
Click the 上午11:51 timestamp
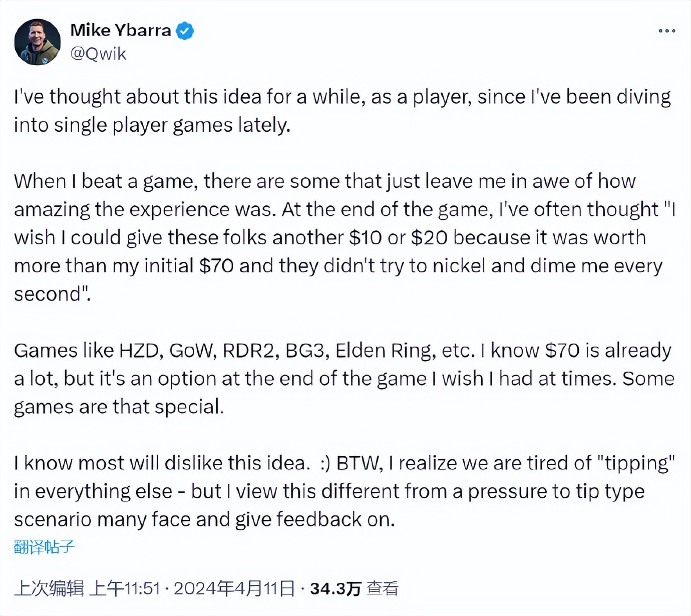(124, 588)
